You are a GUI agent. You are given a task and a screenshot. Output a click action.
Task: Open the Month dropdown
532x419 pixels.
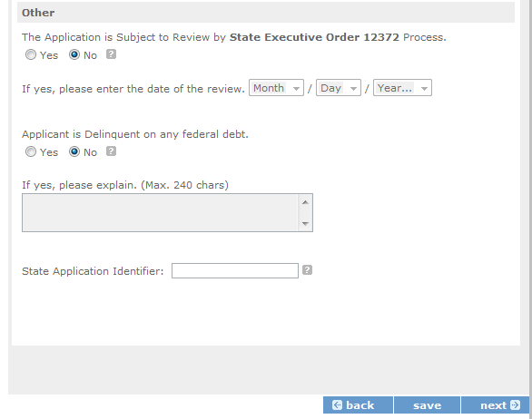(x=276, y=88)
